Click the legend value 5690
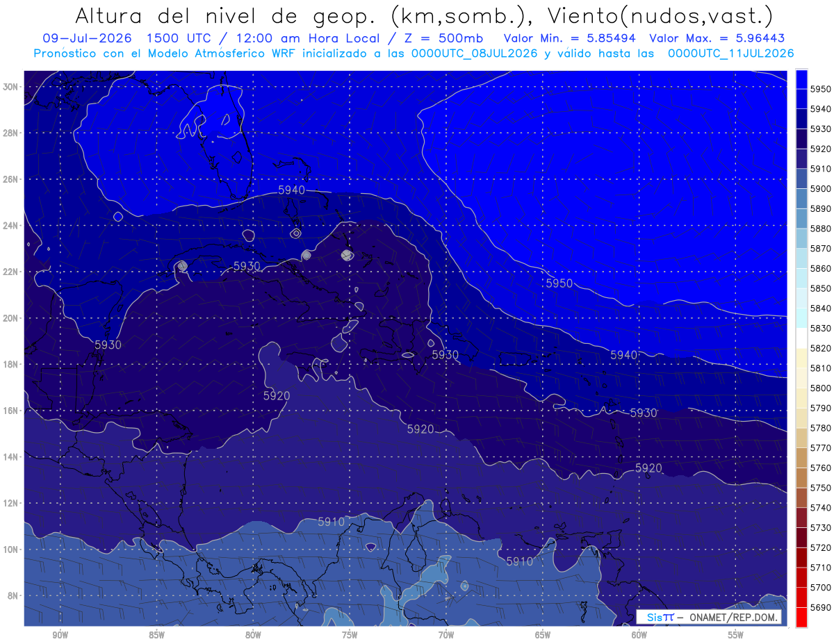This screenshot has height=644, width=834. 820,607
